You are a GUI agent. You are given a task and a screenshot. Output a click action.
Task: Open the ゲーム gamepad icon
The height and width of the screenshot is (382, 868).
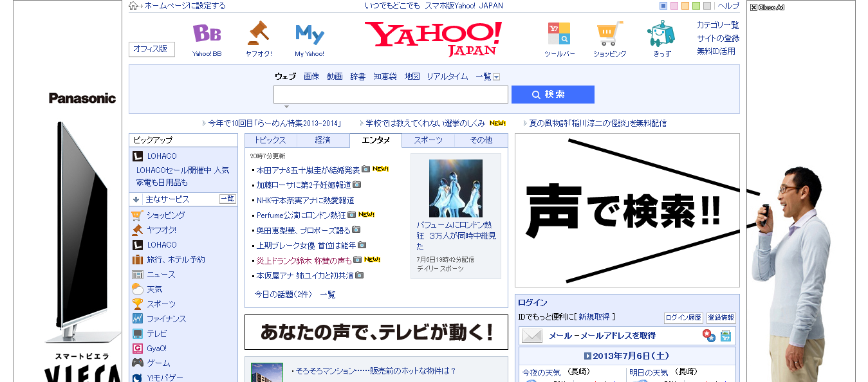click(137, 363)
